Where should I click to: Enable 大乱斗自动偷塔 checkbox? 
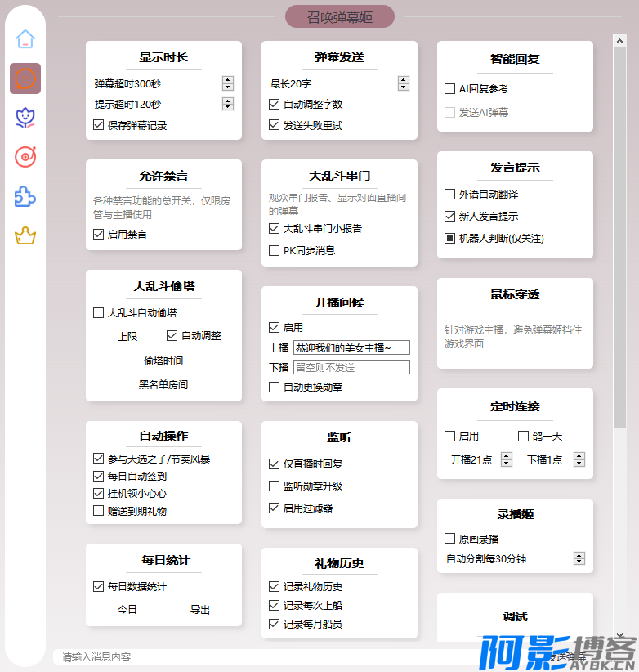99,312
